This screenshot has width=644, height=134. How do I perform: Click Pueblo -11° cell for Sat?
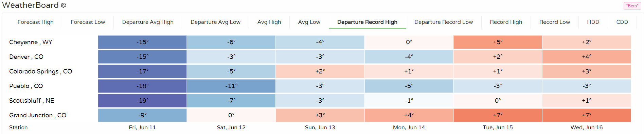(x=231, y=86)
